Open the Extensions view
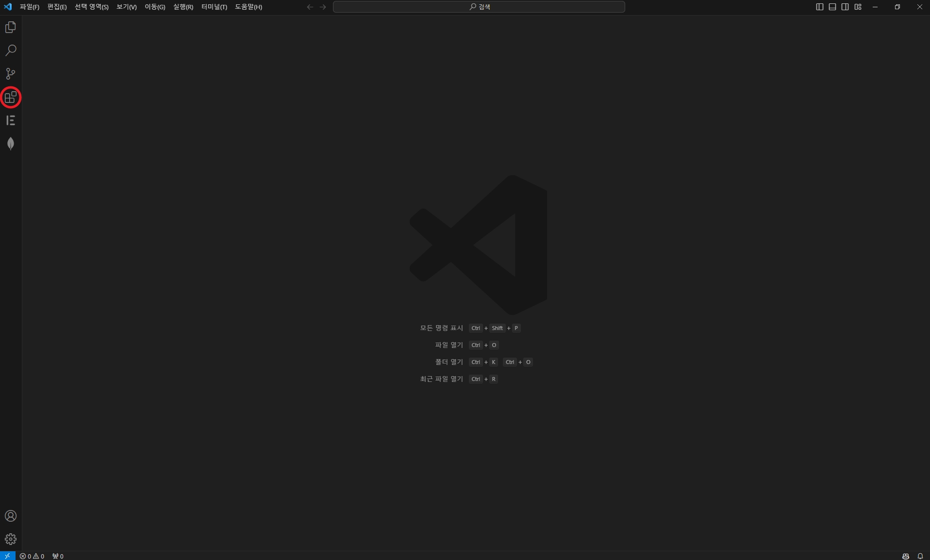 point(11,98)
